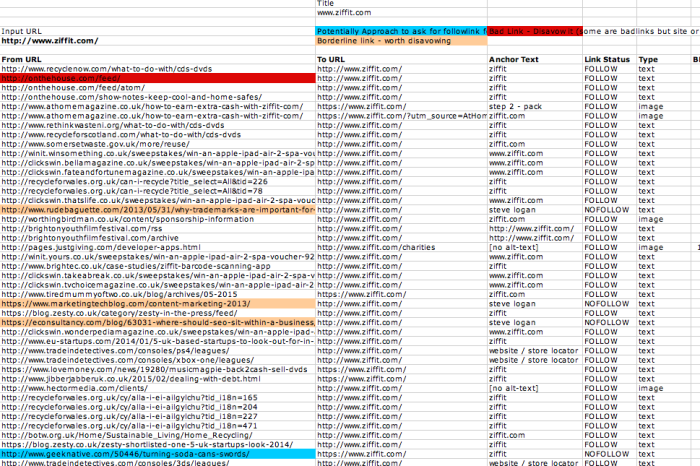700x466 pixels.
Task: Select the clickswin.bellamagazine.co.uk URL cell
Action: [158, 163]
